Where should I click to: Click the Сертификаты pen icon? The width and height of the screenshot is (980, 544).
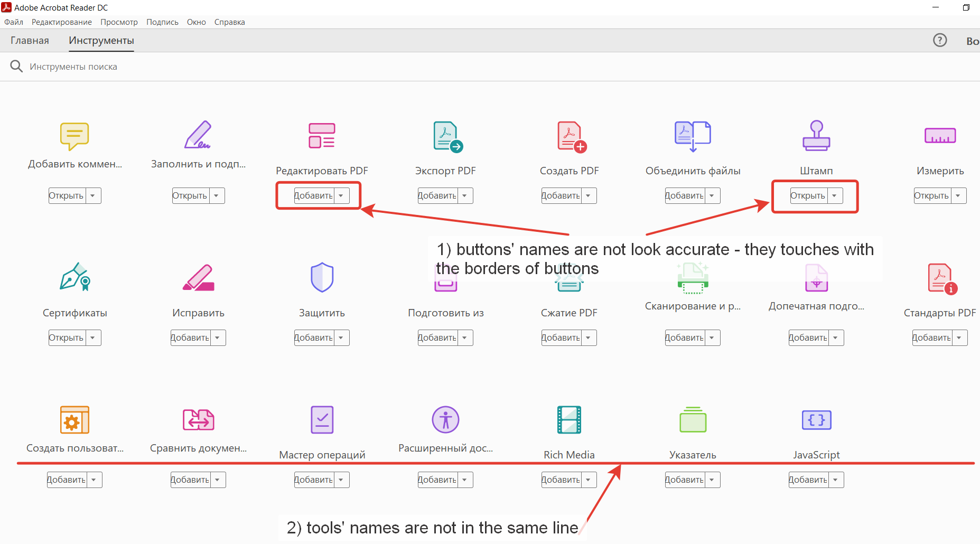[74, 277]
